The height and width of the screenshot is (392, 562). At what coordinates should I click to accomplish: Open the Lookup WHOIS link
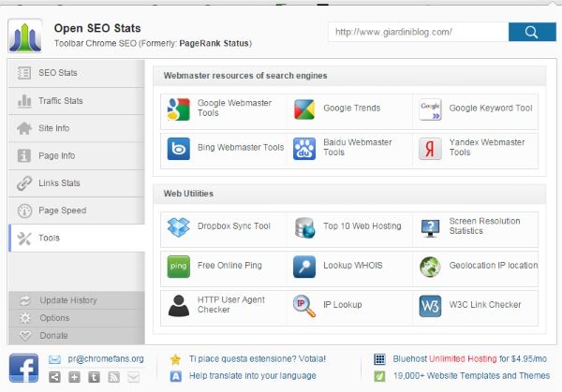[x=353, y=266]
